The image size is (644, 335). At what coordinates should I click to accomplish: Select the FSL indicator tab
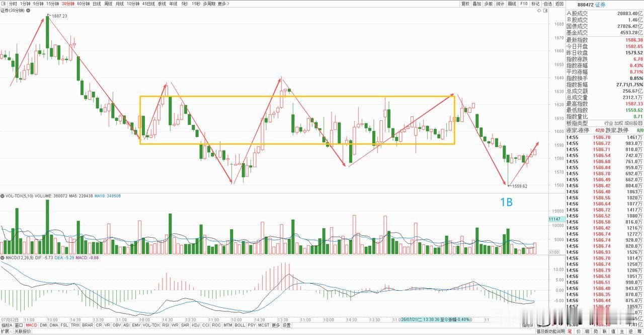coord(65,325)
